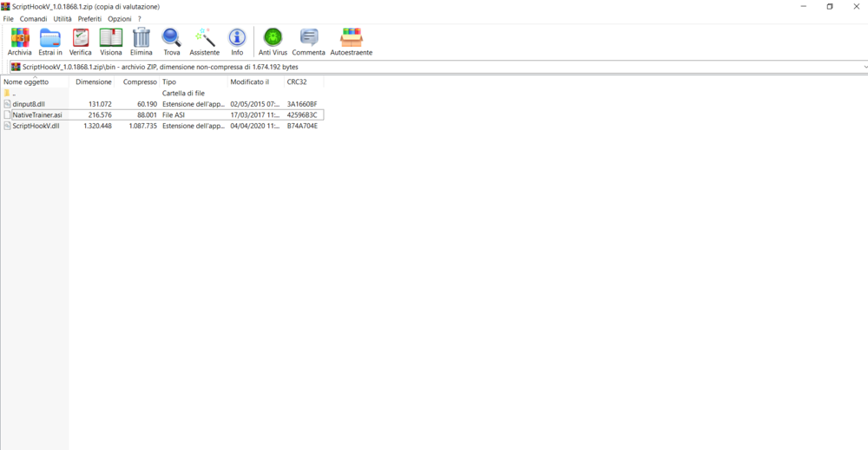The image size is (868, 450).
Task: Expand the archive path dropdown
Action: coord(865,67)
